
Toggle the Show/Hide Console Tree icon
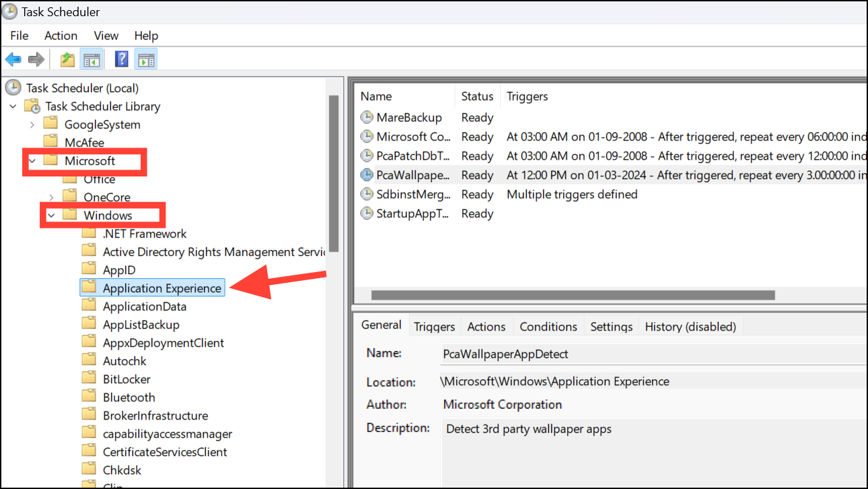click(91, 59)
